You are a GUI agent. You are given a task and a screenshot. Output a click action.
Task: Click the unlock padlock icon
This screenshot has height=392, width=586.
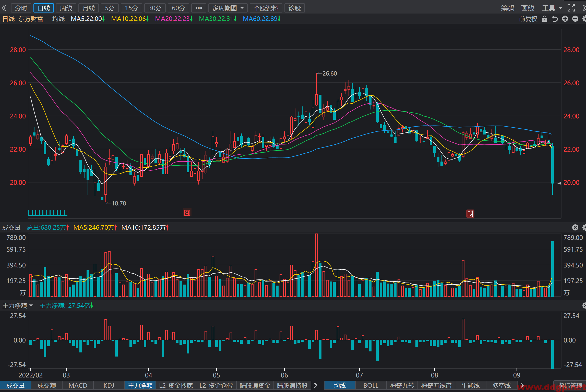coord(545,19)
